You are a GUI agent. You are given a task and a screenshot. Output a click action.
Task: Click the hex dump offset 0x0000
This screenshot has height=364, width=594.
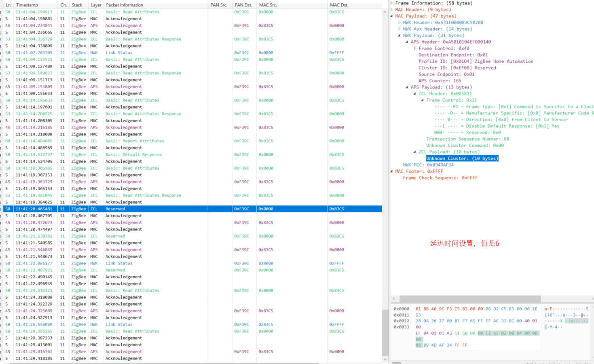click(x=402, y=309)
